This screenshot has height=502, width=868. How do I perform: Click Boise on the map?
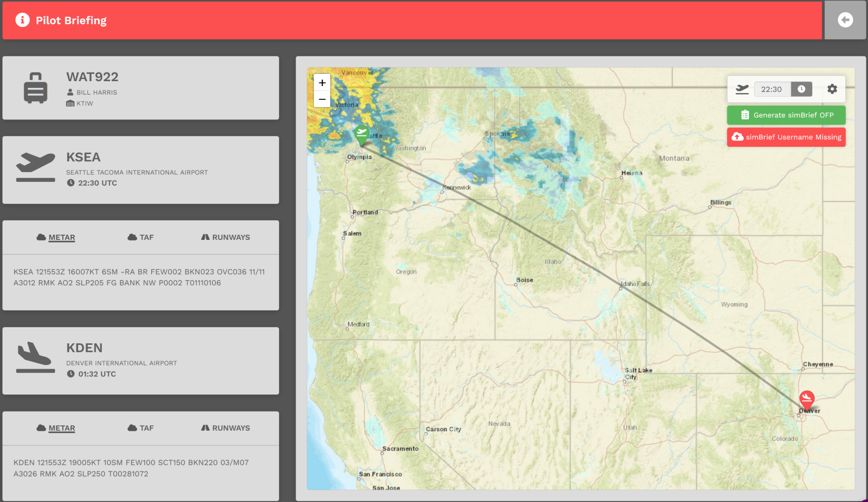tap(524, 280)
